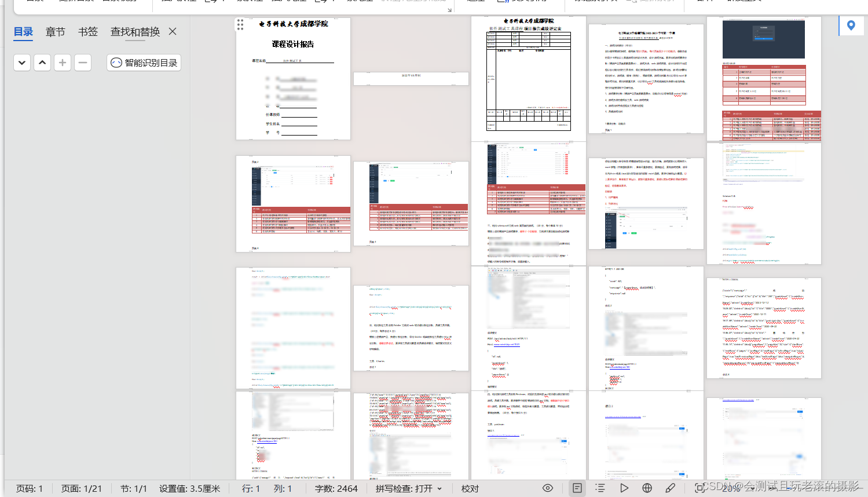Select the page with dark login screenshot
Screen dimensions: 868x497
point(764,79)
